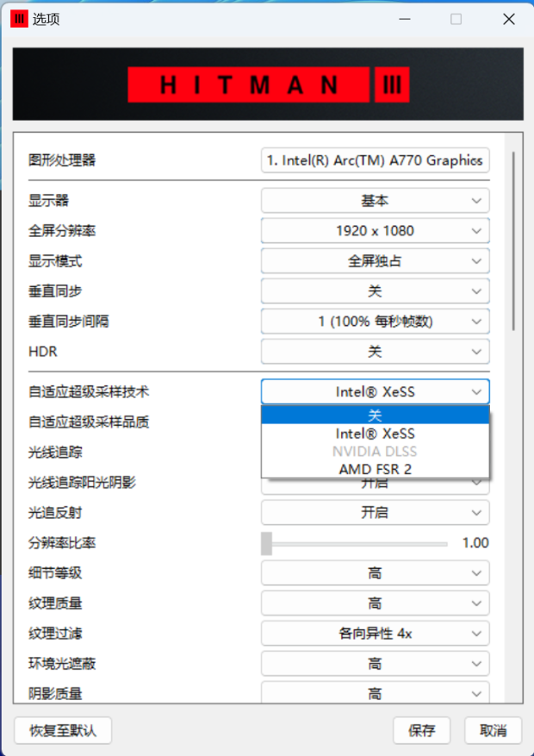
Task: Click the 垂直同步间隔 label
Action: coord(68,322)
